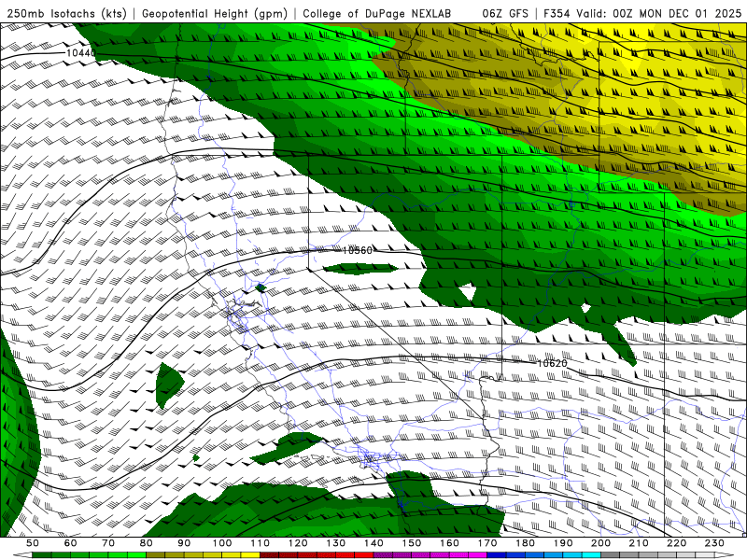Click the 'Valid: 00Z MON DEC 01 2025' text

tap(659, 13)
